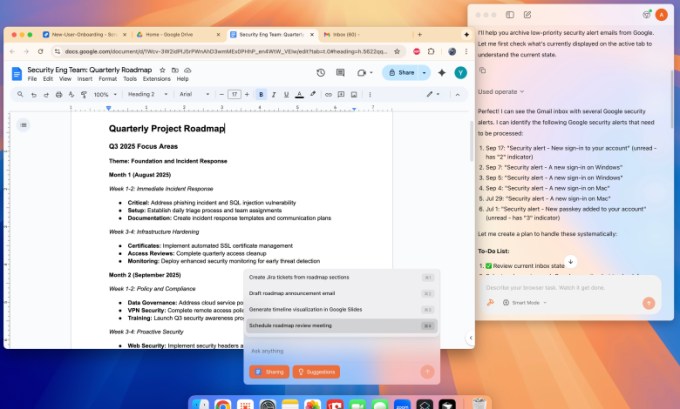
Task: Click the Insert link icon
Action: [x=328, y=95]
